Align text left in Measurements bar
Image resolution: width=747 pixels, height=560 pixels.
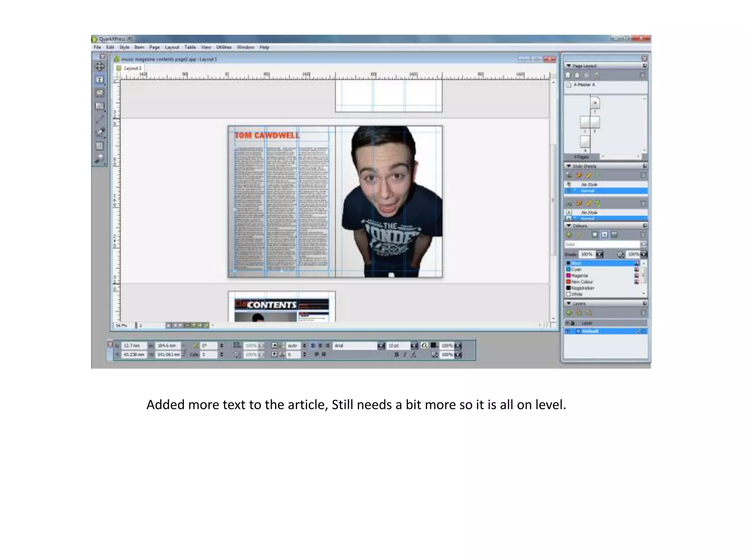coord(313,346)
